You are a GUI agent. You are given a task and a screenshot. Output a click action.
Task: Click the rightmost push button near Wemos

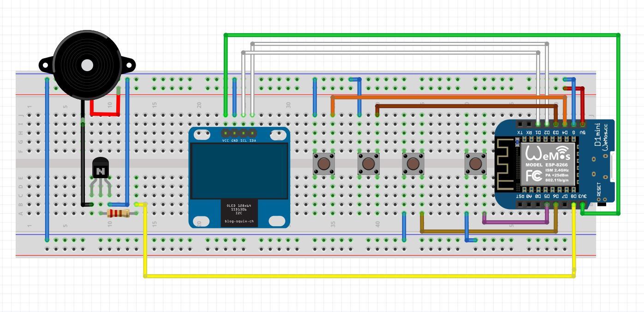(x=475, y=164)
